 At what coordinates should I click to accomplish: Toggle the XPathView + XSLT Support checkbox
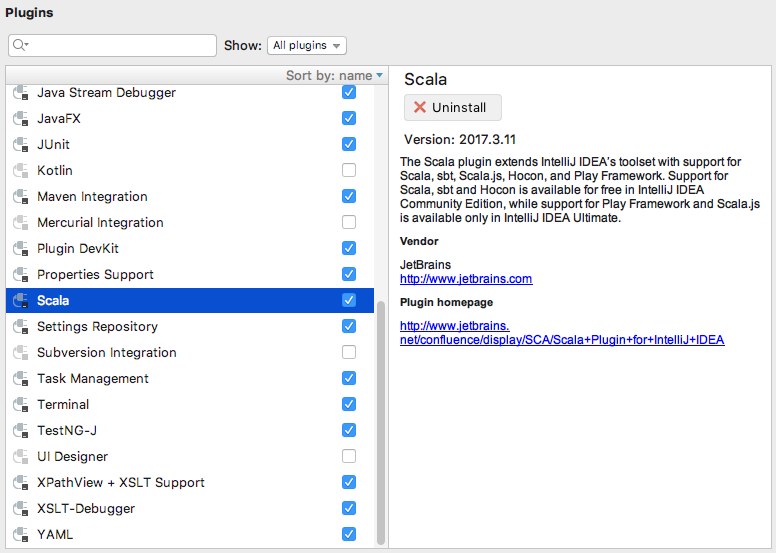click(349, 482)
